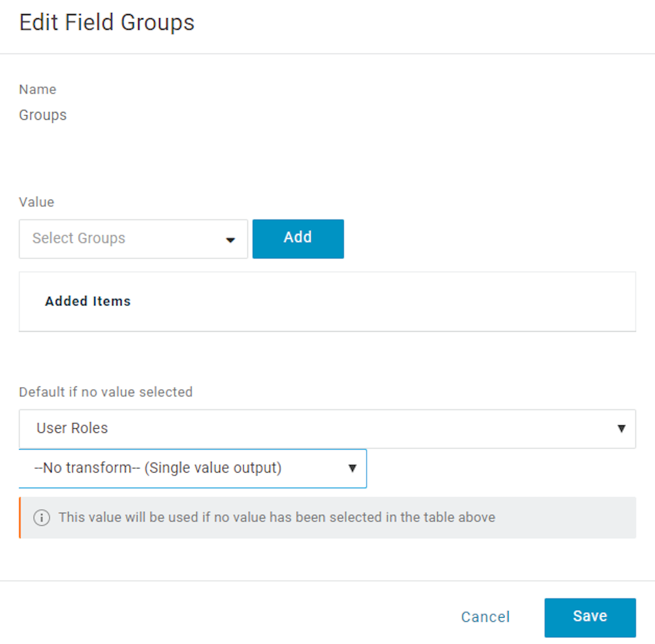Click the orange edge of info notice
The image size is (655, 644).
pos(20,518)
